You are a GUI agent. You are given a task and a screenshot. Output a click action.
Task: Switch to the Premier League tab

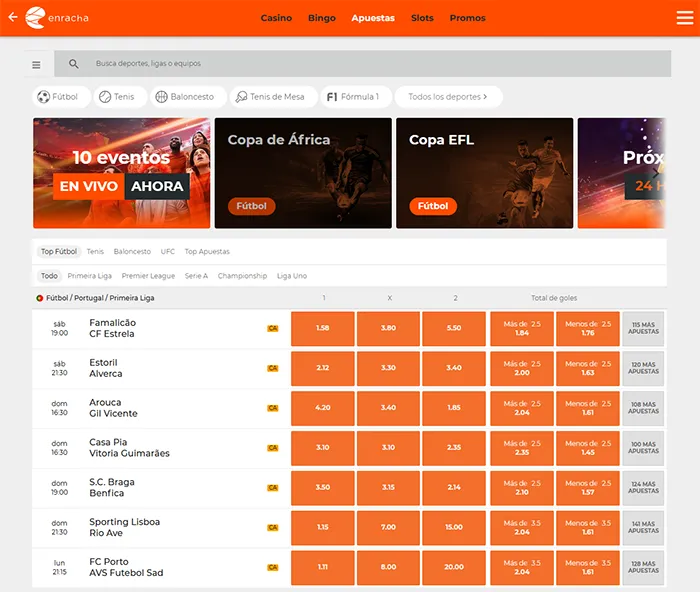(148, 276)
